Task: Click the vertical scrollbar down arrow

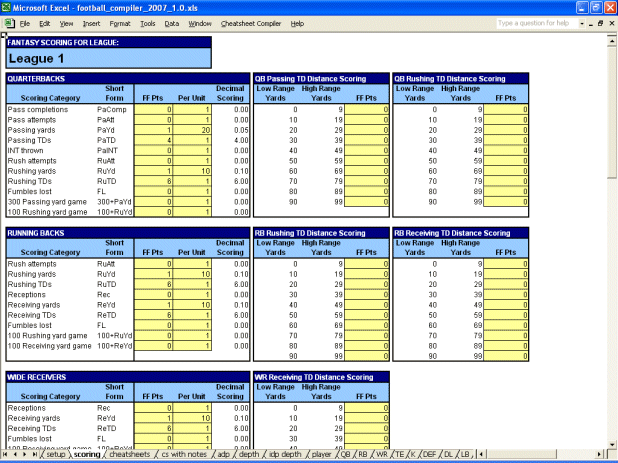Action: (612, 444)
